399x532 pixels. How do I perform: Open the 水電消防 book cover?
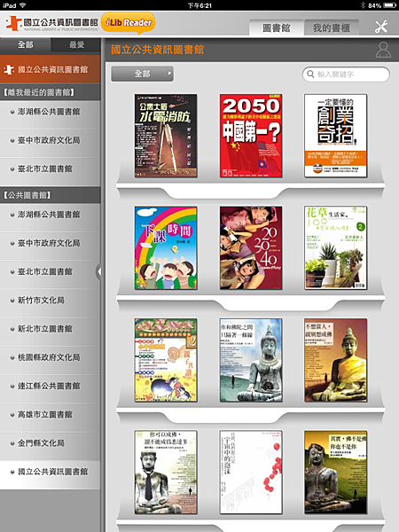click(166, 136)
